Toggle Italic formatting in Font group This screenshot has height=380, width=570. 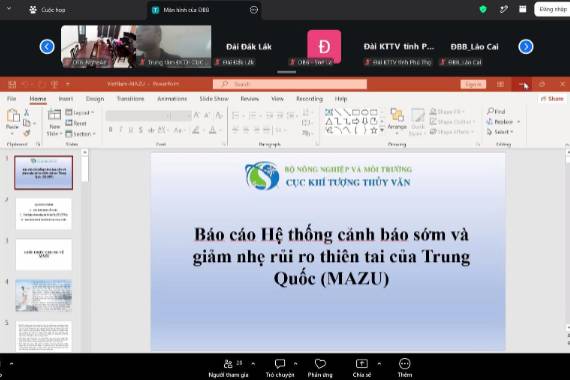click(x=121, y=129)
